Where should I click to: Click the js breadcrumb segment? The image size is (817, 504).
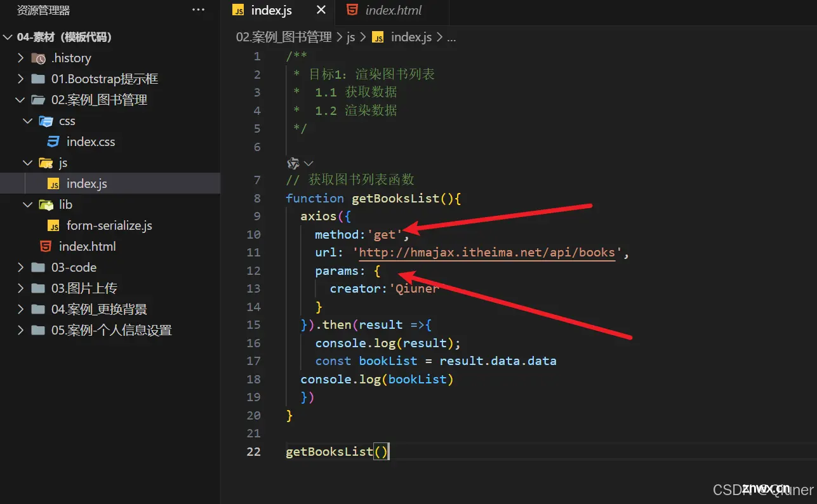click(350, 37)
